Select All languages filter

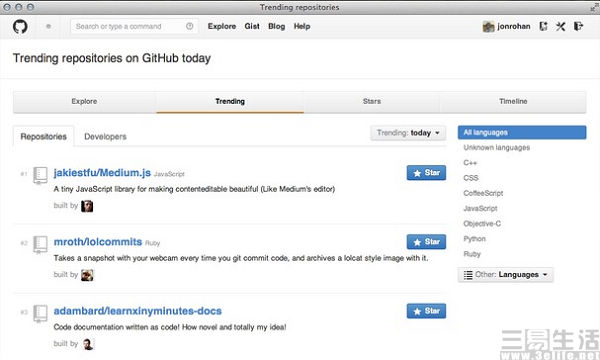coord(522,132)
